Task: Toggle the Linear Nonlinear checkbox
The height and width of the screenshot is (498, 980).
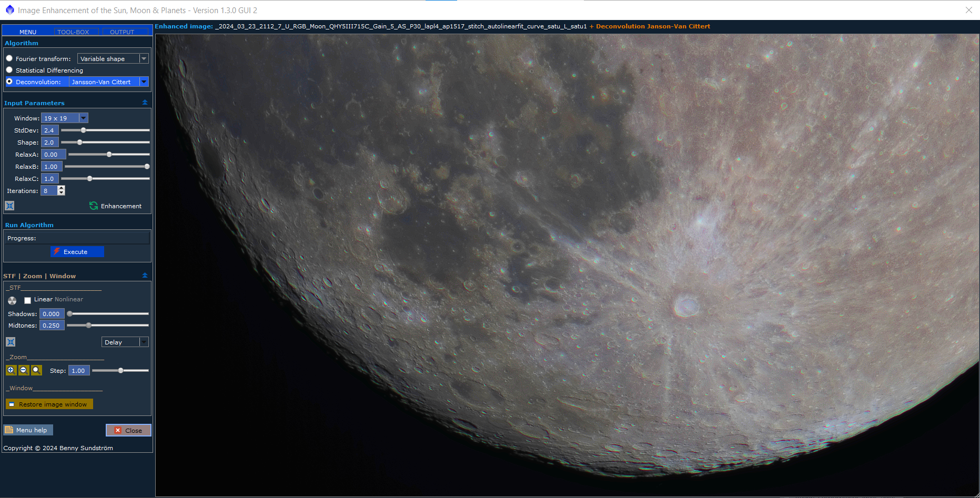Action: tap(27, 300)
